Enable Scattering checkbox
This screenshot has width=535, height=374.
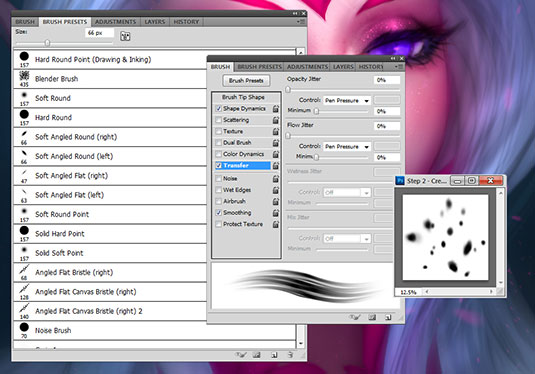pyautogui.click(x=219, y=120)
